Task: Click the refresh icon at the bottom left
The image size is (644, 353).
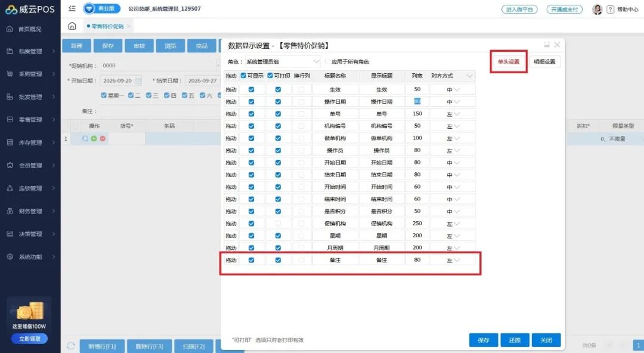Action: [70, 346]
